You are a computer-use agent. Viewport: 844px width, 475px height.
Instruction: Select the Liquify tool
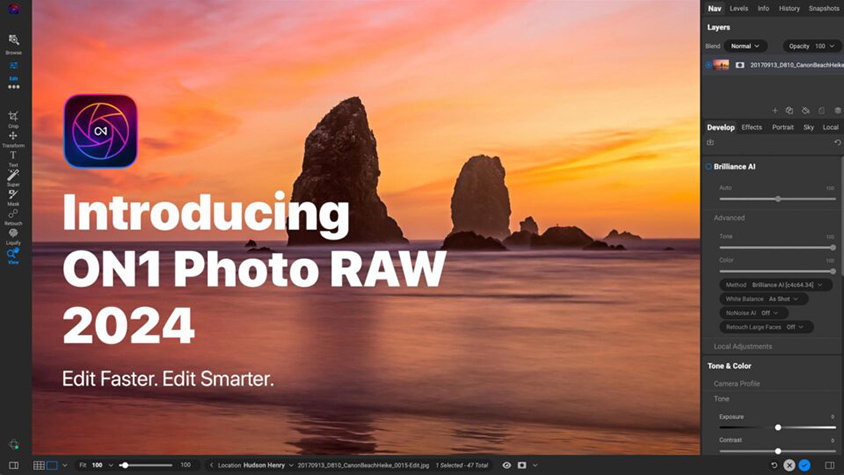point(13,234)
